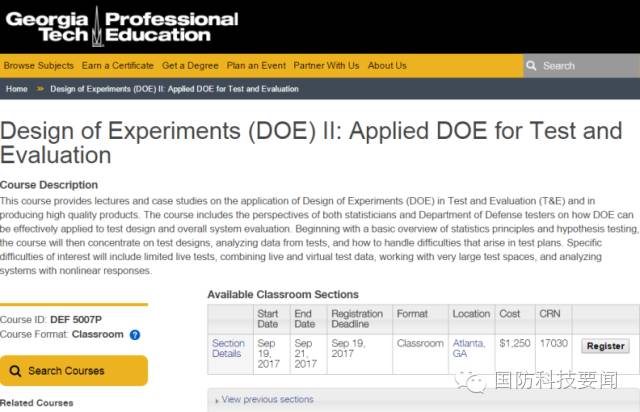Click the blue help icon beside Classroom

[135, 335]
